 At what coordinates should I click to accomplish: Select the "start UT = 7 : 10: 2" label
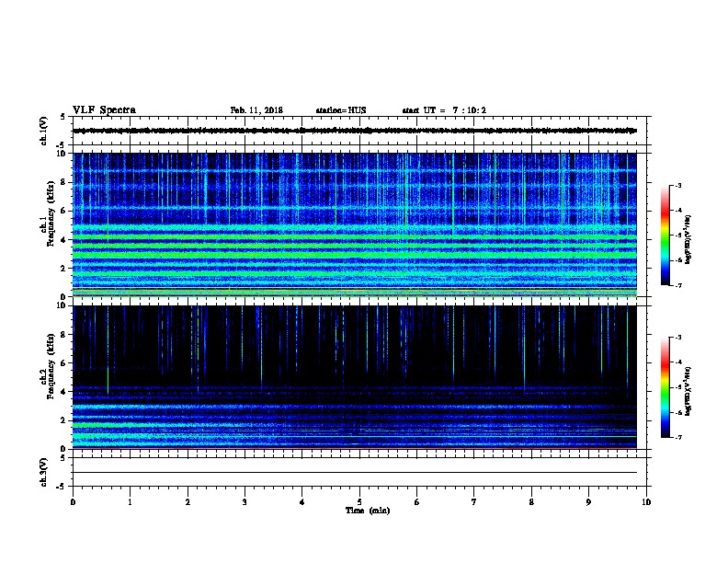[x=444, y=110]
